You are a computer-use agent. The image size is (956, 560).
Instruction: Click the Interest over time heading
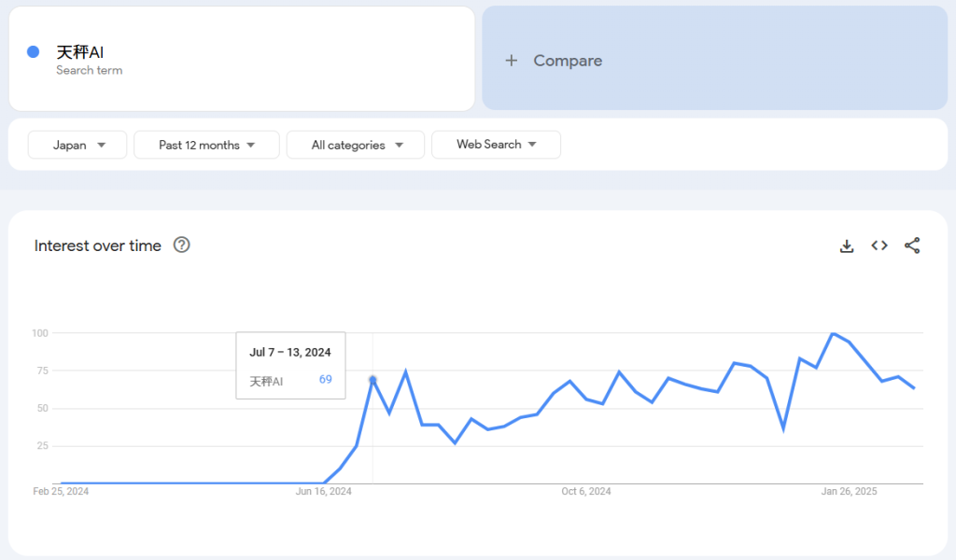pos(98,245)
